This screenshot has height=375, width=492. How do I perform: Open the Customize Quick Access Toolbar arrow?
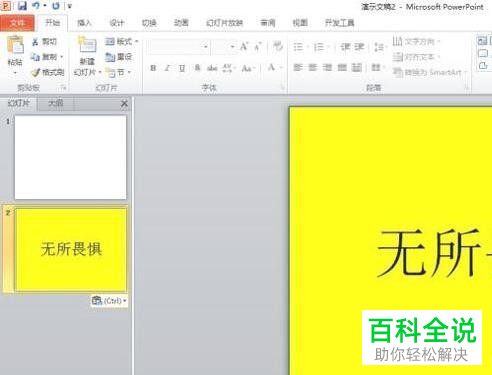click(70, 6)
